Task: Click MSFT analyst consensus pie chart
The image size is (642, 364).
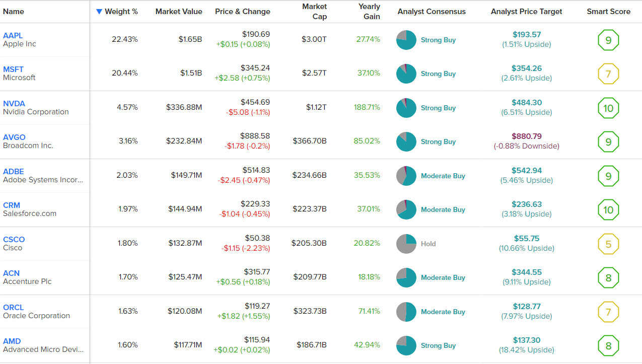Action: click(406, 74)
